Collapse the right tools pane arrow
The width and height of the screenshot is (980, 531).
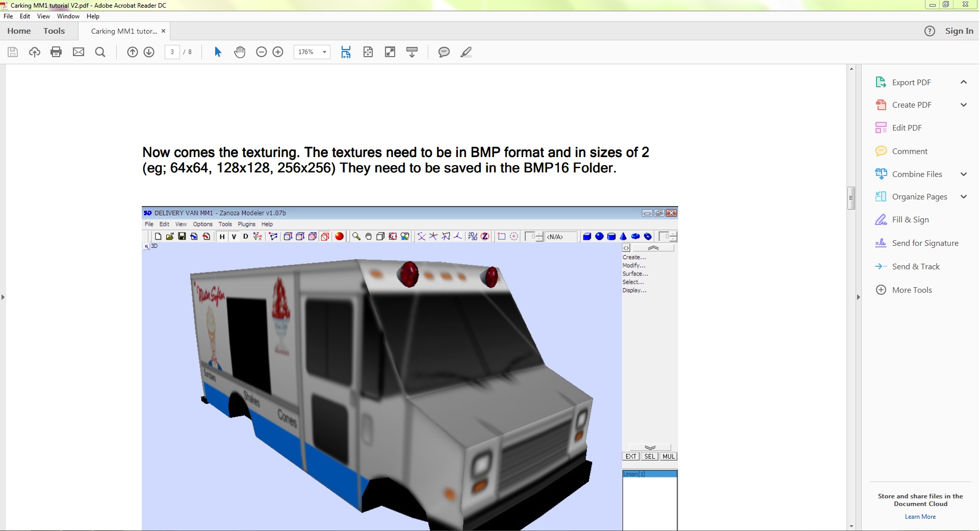(858, 297)
